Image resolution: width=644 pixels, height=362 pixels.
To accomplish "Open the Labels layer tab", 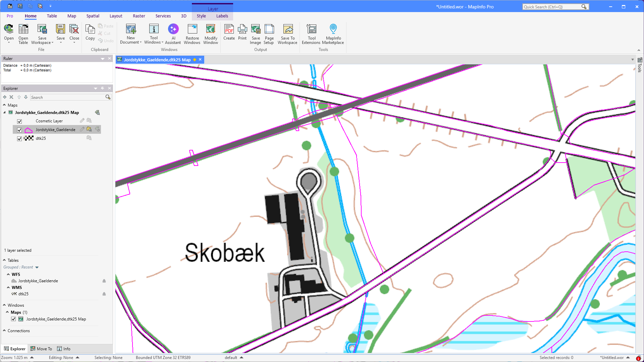I will point(222,16).
